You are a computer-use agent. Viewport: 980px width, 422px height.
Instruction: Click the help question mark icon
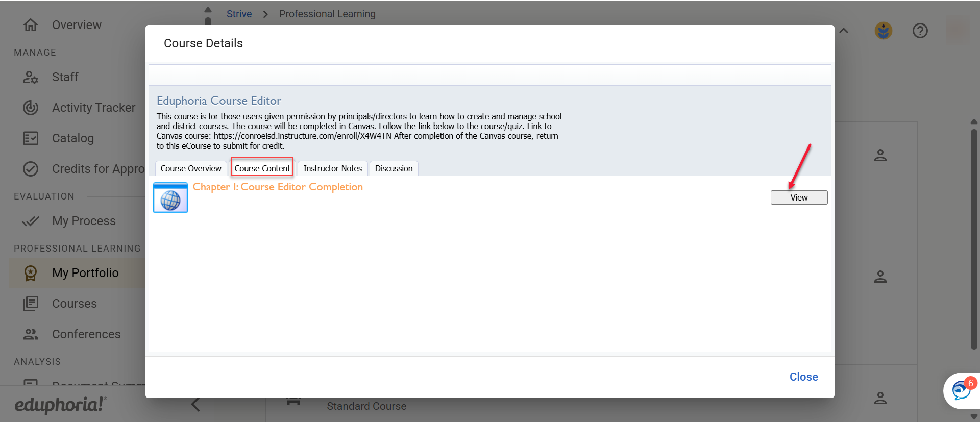pyautogui.click(x=920, y=31)
